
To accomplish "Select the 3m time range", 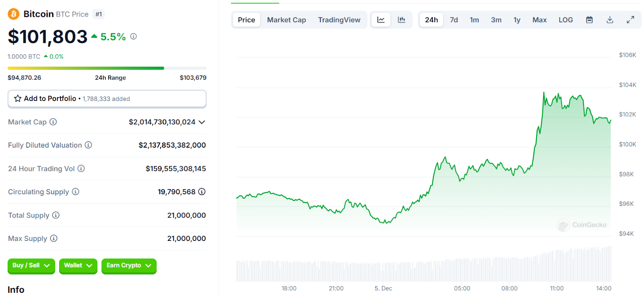I will 496,20.
